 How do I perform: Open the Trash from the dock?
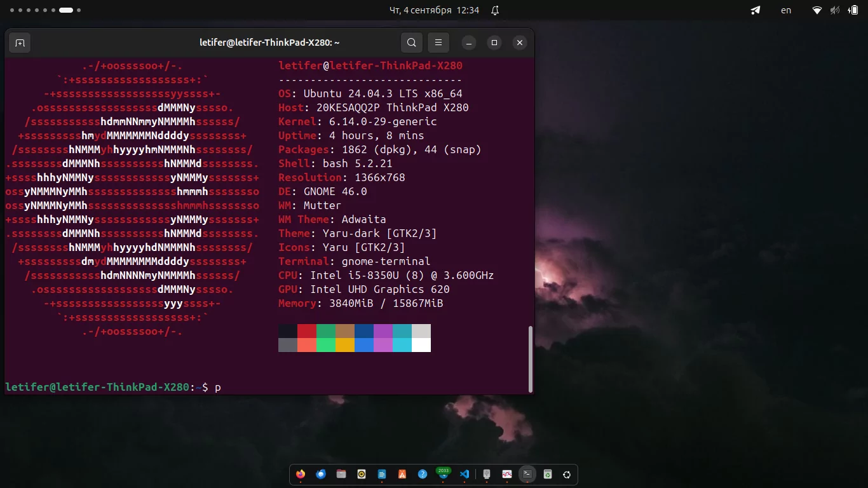point(547,474)
